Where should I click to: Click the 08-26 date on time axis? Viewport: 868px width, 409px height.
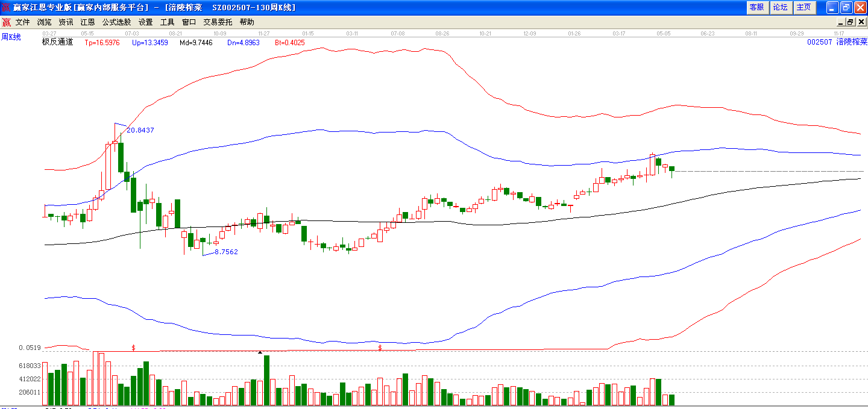(x=442, y=33)
